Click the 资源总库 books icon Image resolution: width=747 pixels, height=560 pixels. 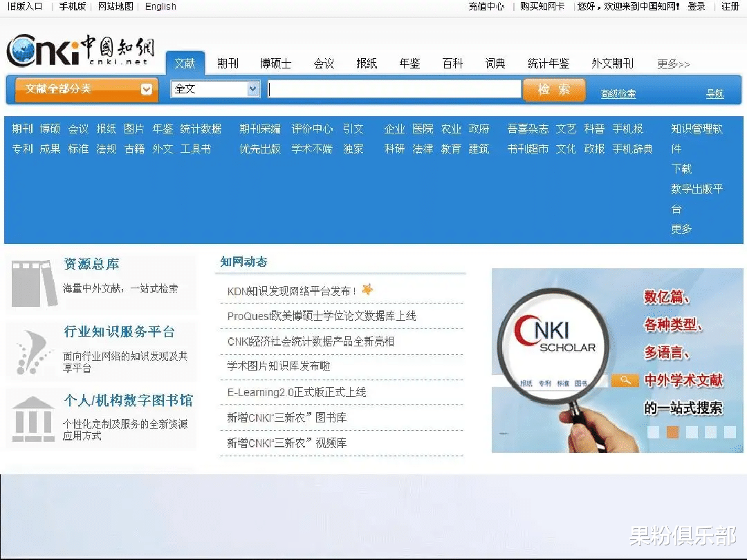point(33,283)
